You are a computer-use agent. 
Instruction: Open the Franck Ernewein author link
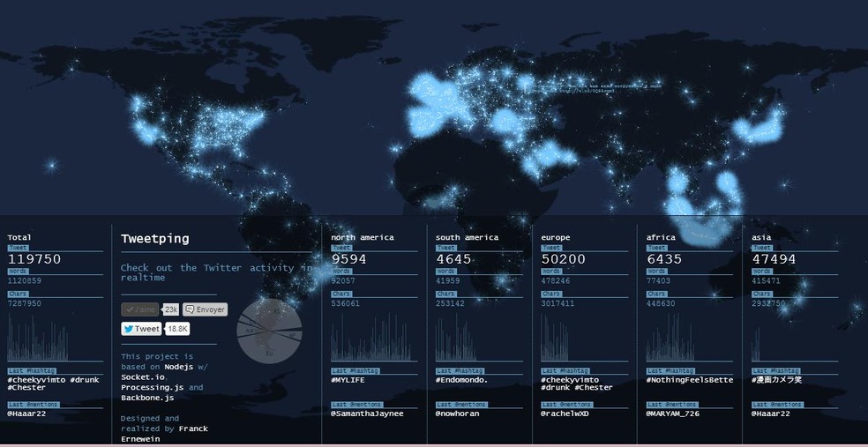tap(164, 434)
